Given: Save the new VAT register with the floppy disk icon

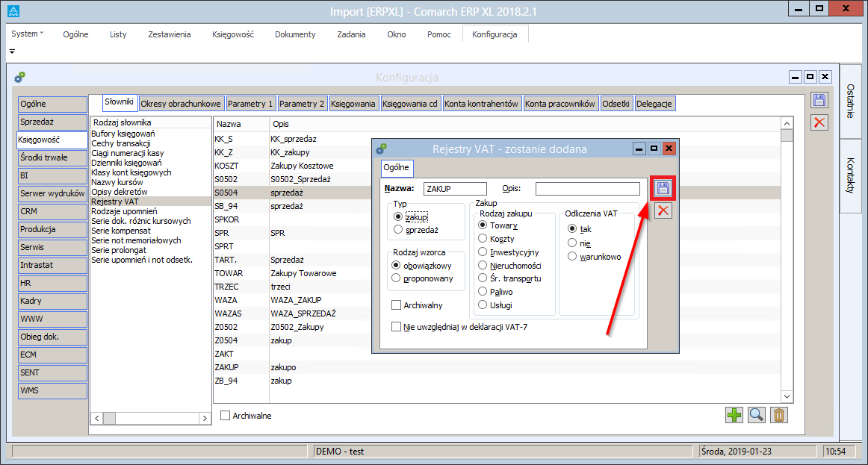Looking at the screenshot, I should (662, 188).
